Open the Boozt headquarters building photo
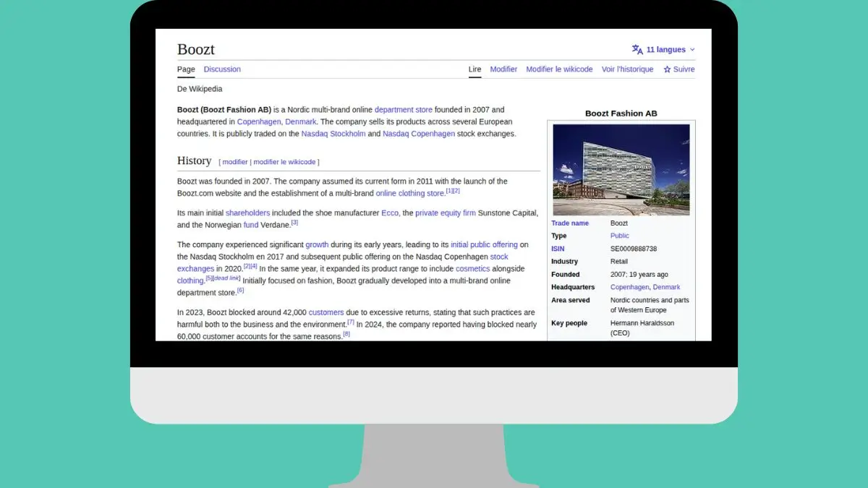868x488 pixels. tap(621, 170)
